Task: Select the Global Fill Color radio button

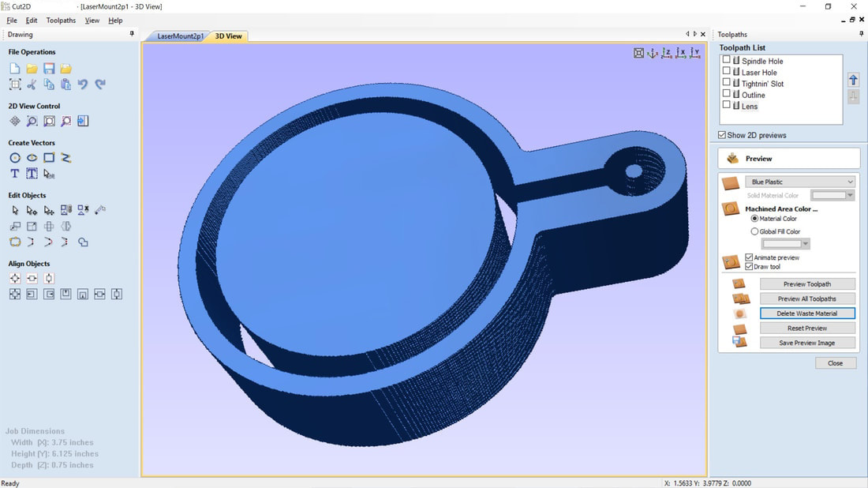Action: click(x=754, y=231)
